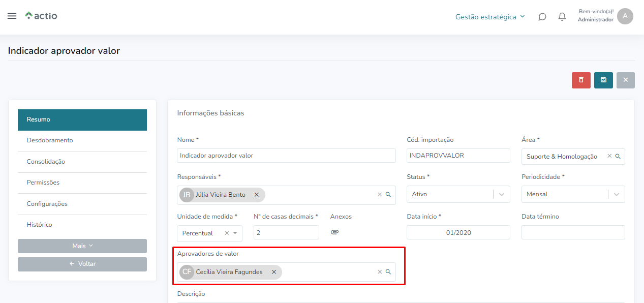Open the Status dropdown showing Ativo
644x303 pixels.
tap(458, 194)
